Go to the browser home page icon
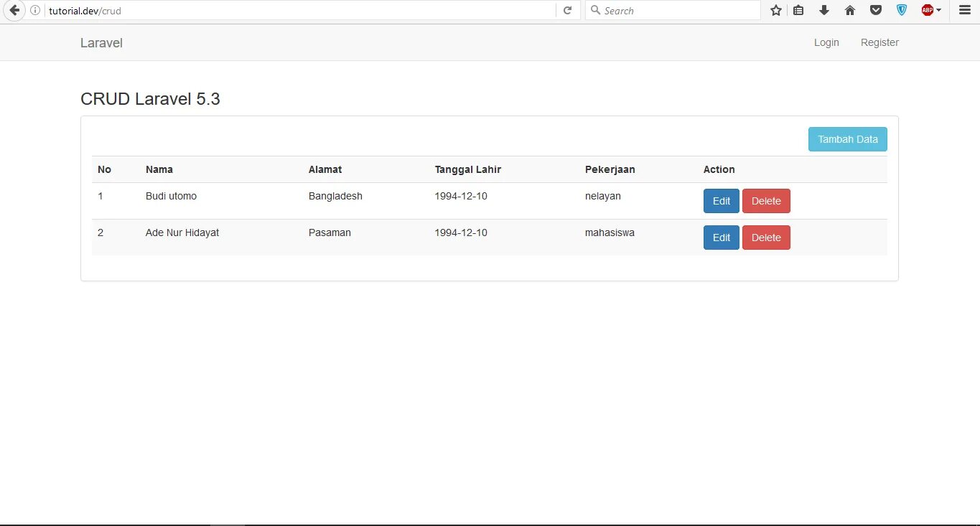Viewport: 980px width, 526px height. pyautogui.click(x=850, y=10)
